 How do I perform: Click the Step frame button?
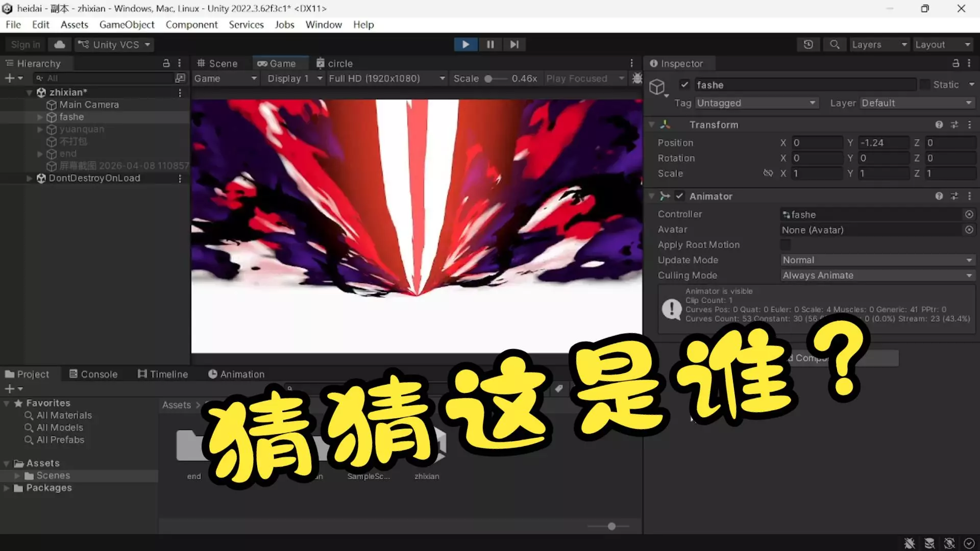(514, 44)
